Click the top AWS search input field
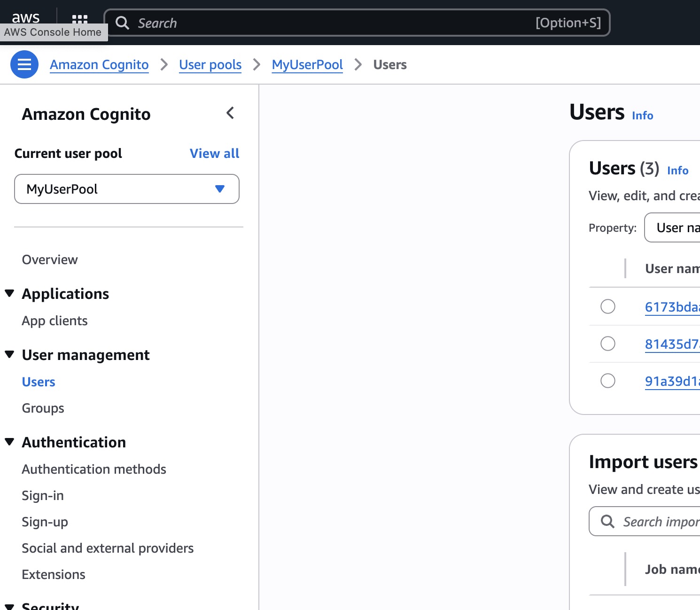Image resolution: width=700 pixels, height=610 pixels. 329,23
